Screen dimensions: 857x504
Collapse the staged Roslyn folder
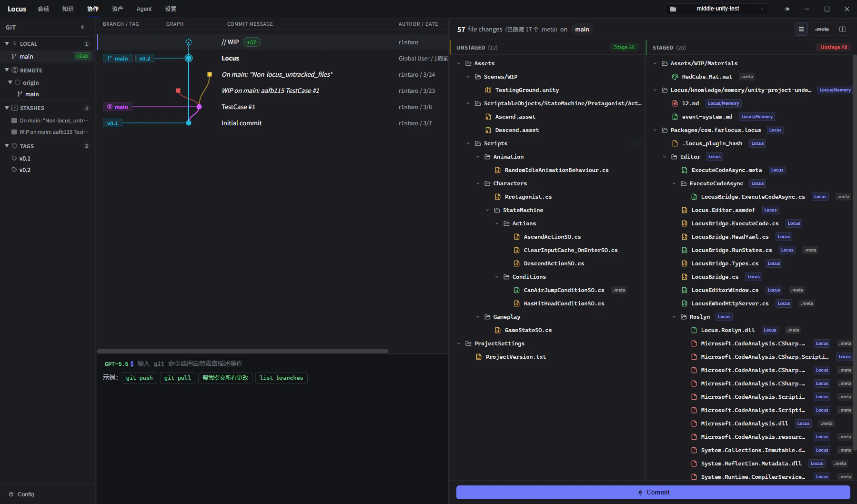pos(675,317)
